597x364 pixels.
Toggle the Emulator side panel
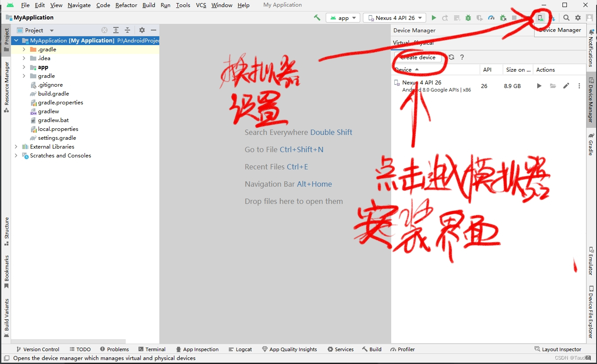click(591, 261)
